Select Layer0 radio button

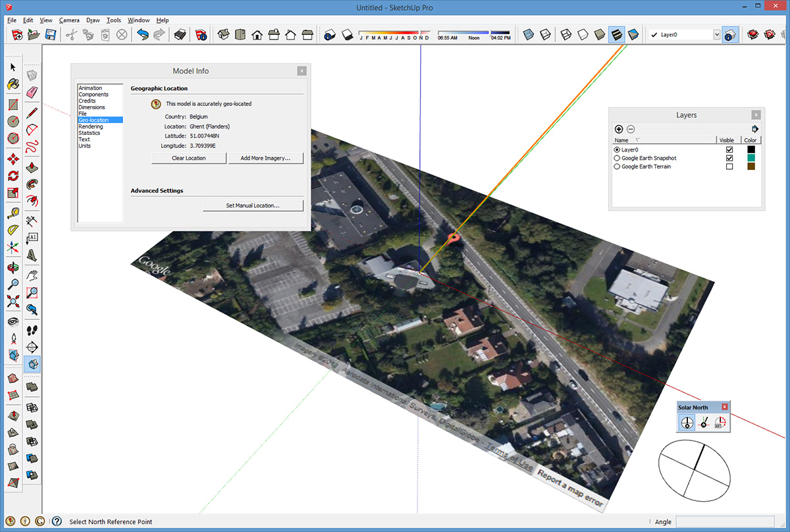click(617, 150)
